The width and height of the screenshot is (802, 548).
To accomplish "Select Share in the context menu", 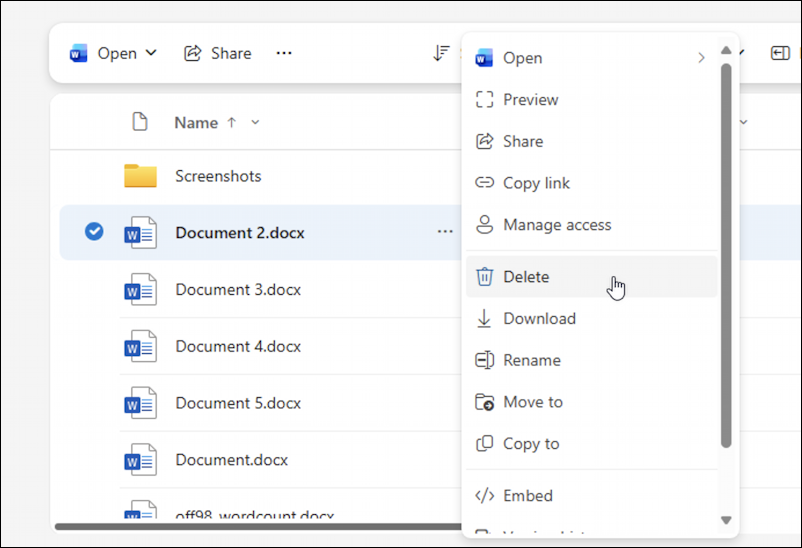I will pos(523,142).
